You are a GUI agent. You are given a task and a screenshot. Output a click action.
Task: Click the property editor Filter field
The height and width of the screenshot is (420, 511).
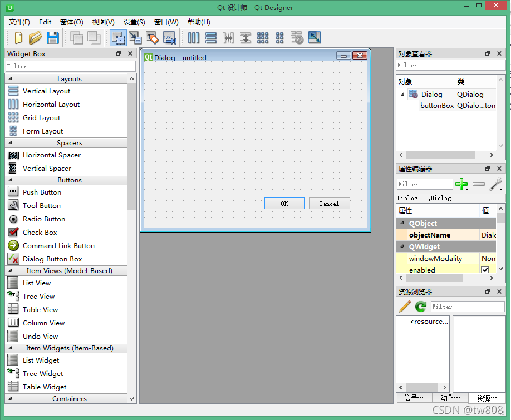tap(425, 184)
